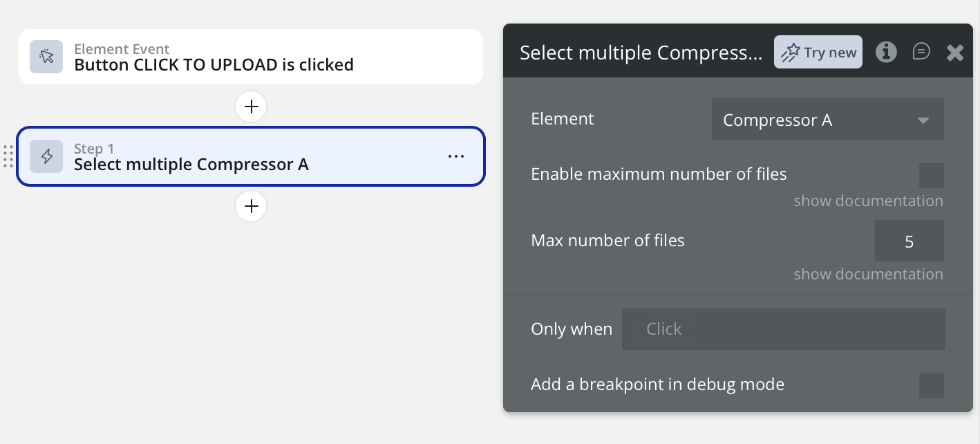The image size is (980, 444).
Task: Click the lightning bolt icon on Step 1
Action: pos(46,156)
